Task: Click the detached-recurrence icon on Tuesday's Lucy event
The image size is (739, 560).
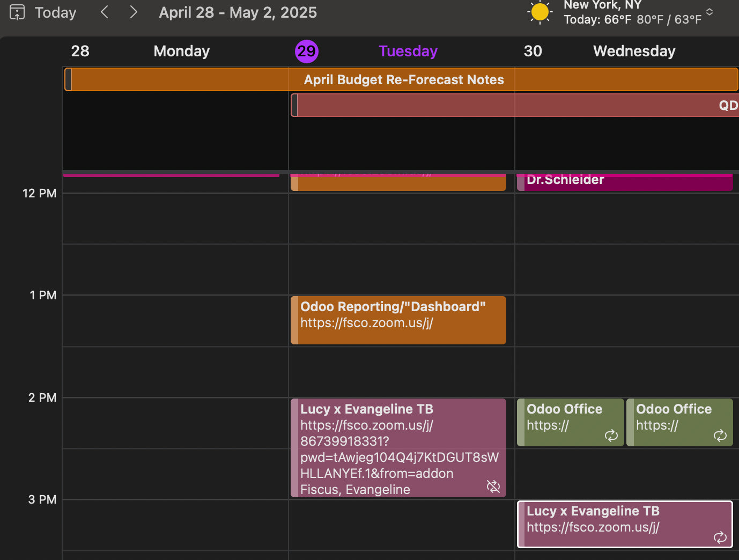Action: point(493,487)
